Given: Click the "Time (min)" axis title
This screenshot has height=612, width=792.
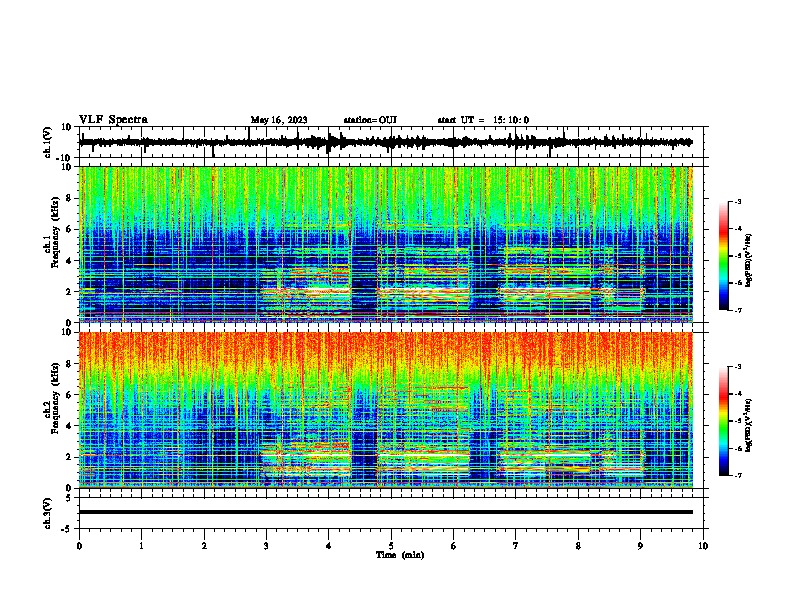Looking at the screenshot, I should coord(400,555).
